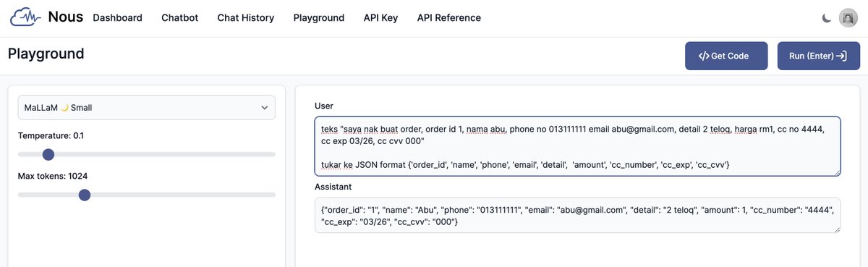Open Chat History in the navbar
This screenshot has width=868, height=267.
click(x=246, y=18)
